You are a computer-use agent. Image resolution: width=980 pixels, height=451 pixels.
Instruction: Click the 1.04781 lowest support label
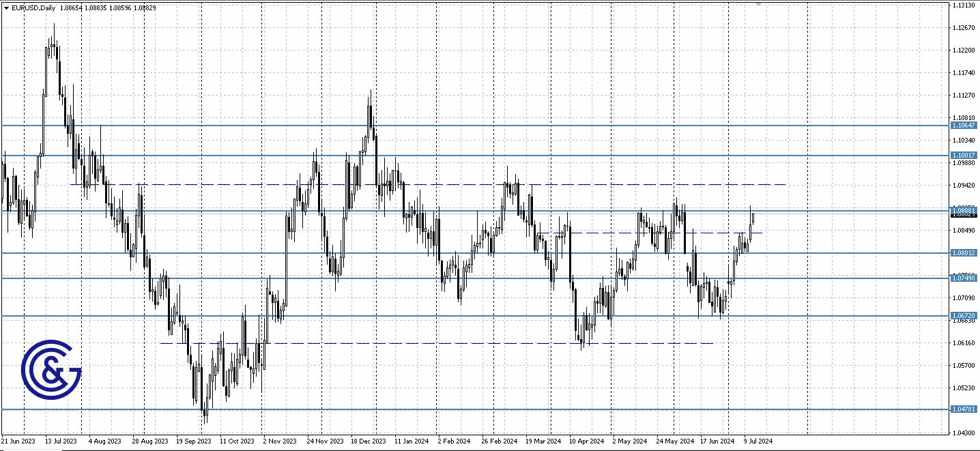point(962,409)
